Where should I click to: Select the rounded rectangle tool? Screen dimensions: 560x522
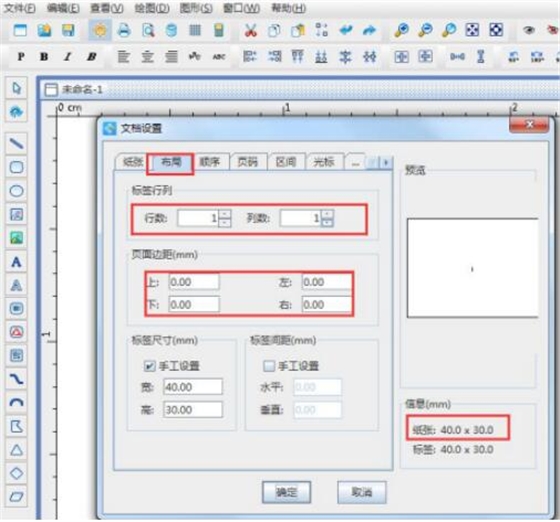point(16,167)
